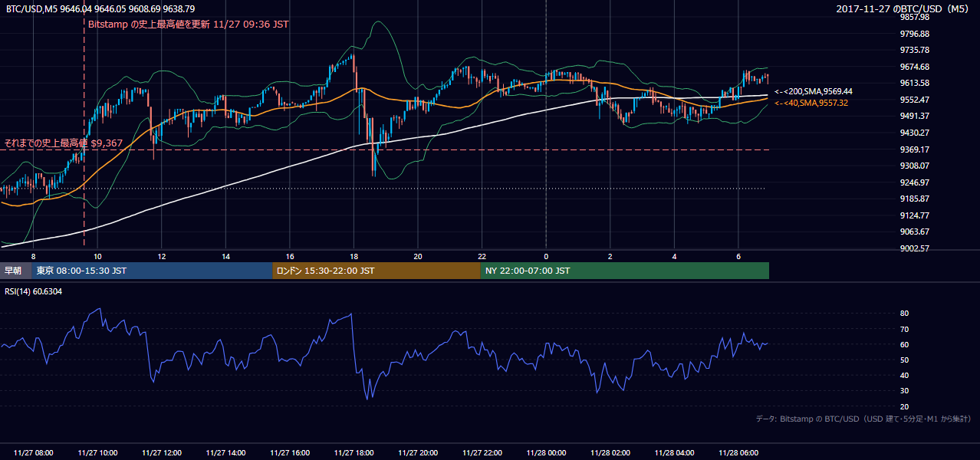Click price axis label 9063.67
Image resolution: width=980 pixels, height=460 pixels.
coord(915,232)
